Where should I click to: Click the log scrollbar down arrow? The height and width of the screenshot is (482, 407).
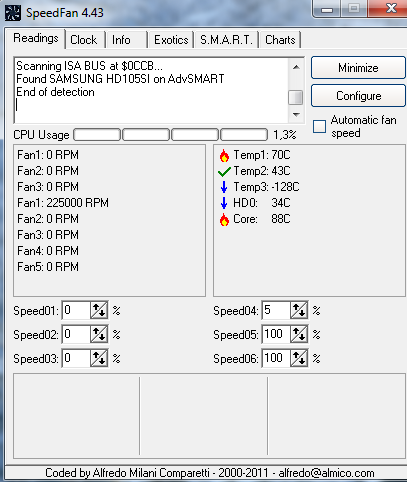click(x=296, y=115)
